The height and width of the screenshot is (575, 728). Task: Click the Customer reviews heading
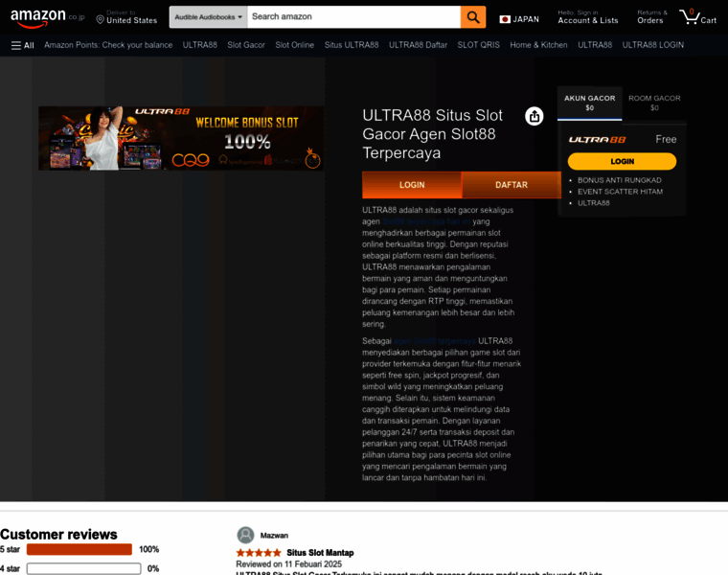(x=58, y=534)
